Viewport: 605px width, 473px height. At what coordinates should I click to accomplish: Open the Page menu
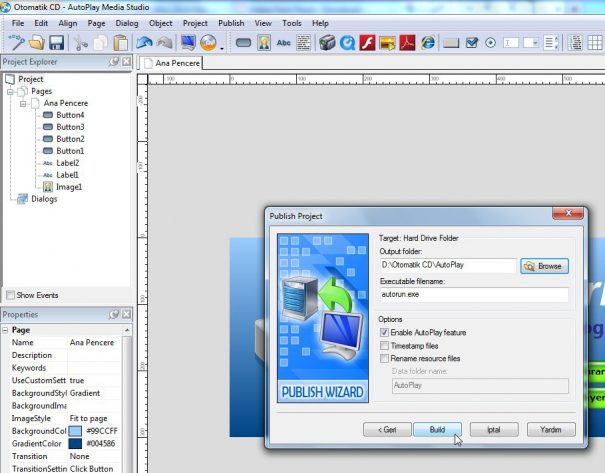tap(96, 23)
